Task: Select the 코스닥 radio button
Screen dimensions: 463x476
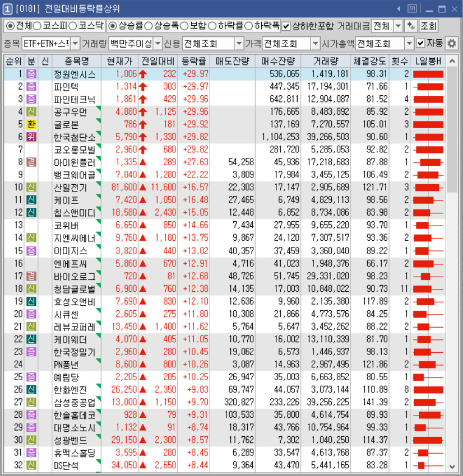Action: coord(73,26)
